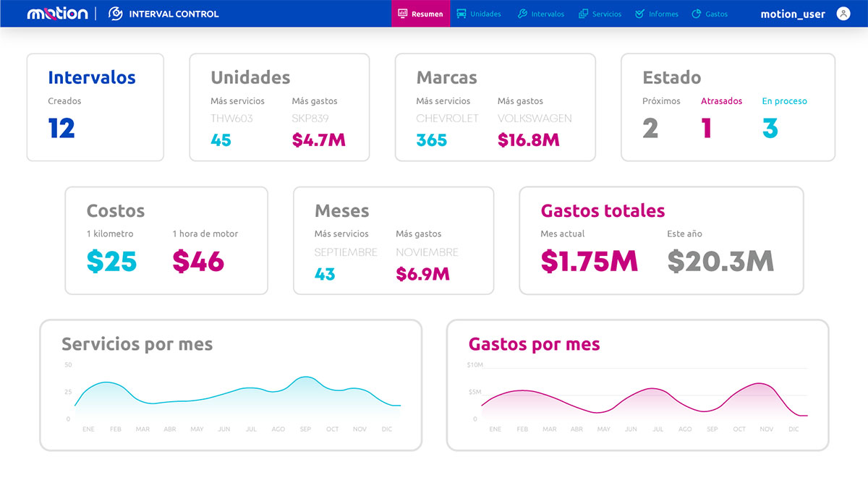Click the motion logo

(x=57, y=14)
